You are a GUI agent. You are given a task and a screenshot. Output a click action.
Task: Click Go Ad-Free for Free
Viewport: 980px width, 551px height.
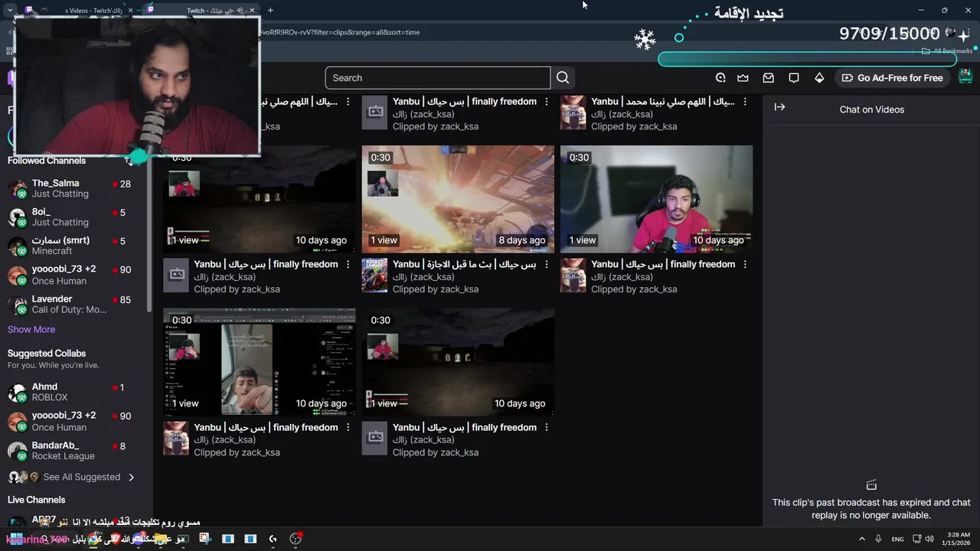pyautogui.click(x=893, y=77)
